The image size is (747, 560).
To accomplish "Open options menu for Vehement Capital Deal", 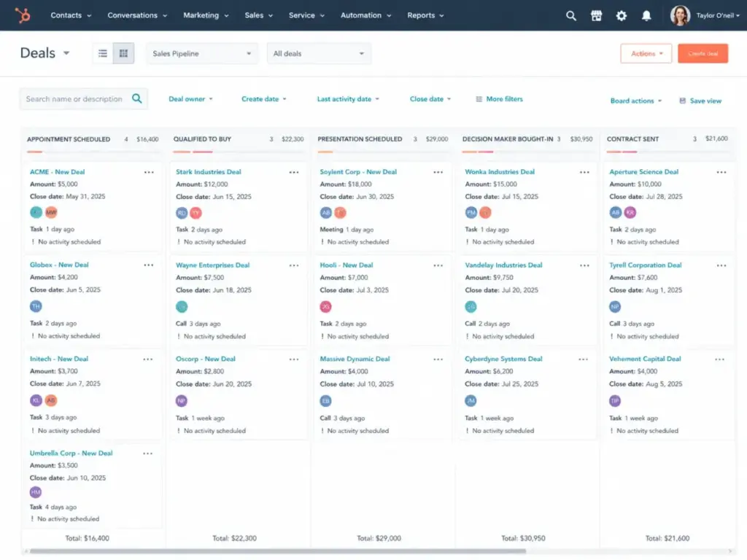I will pyautogui.click(x=720, y=359).
